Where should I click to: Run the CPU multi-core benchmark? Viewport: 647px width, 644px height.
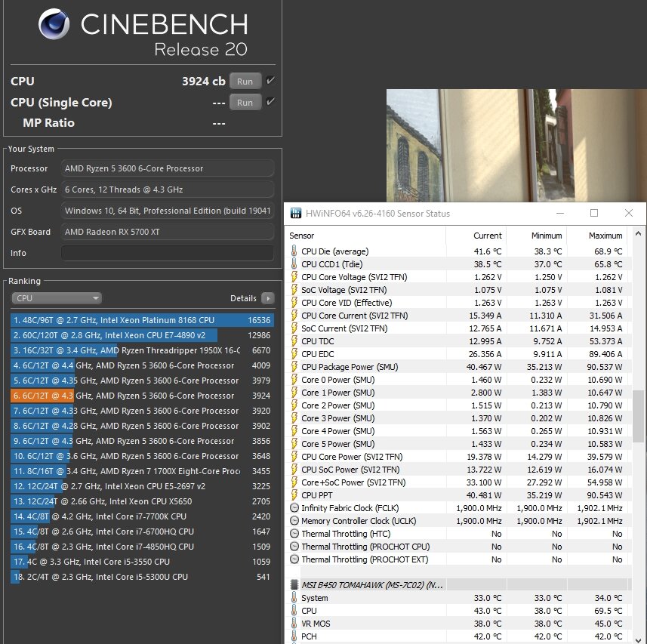coord(245,82)
